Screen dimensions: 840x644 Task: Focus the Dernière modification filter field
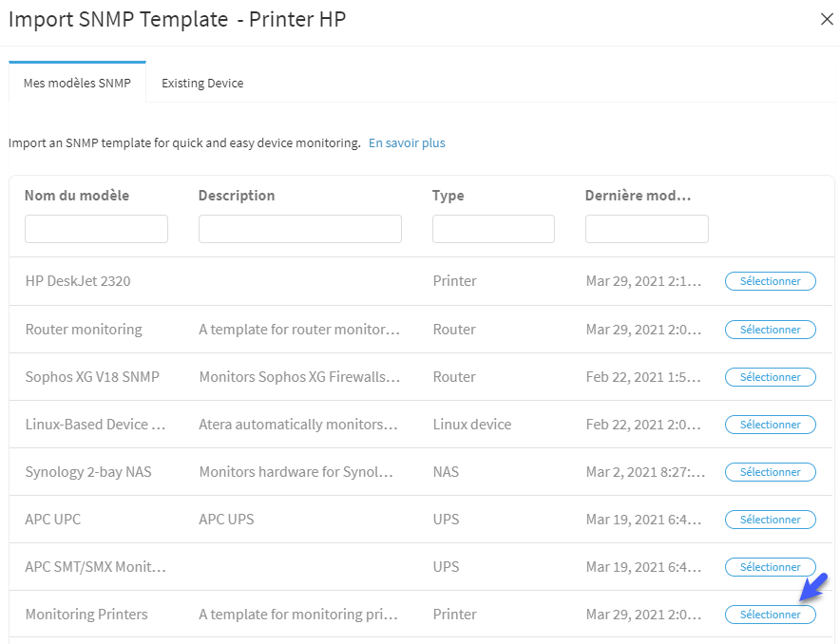646,229
